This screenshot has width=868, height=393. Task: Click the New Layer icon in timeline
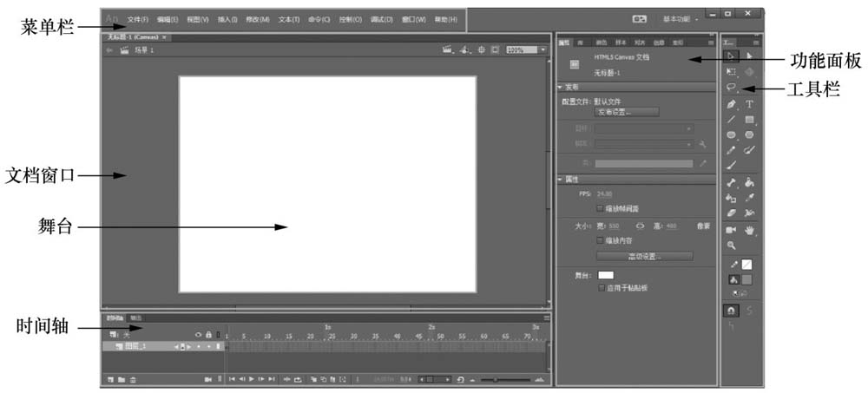pos(111,380)
